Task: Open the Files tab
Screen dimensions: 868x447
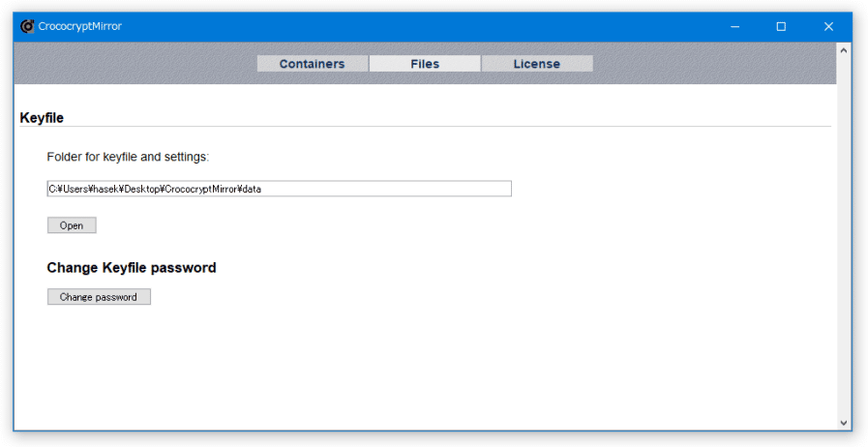Action: click(x=425, y=64)
